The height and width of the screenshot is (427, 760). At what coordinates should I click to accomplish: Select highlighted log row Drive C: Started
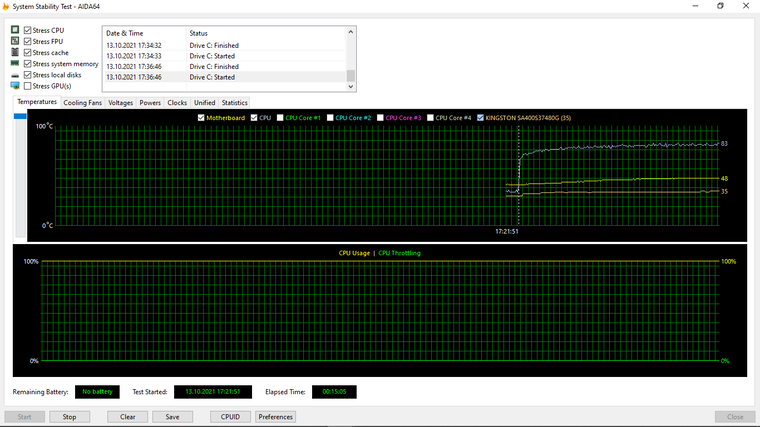click(x=225, y=77)
